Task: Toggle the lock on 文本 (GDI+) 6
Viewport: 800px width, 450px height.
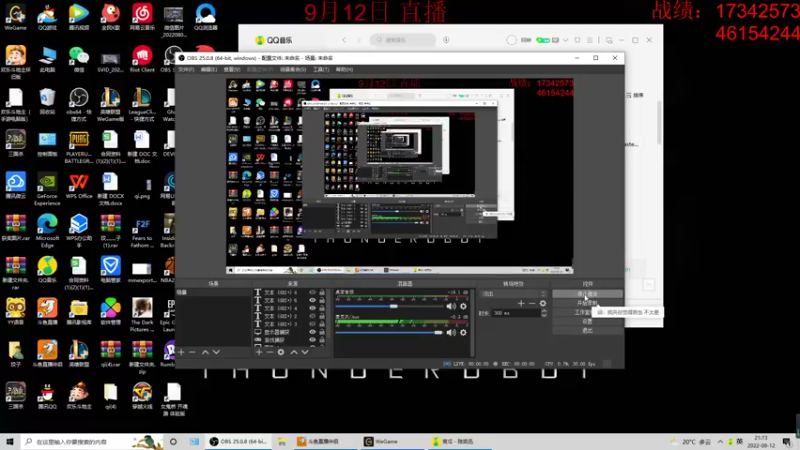Action: [322, 293]
